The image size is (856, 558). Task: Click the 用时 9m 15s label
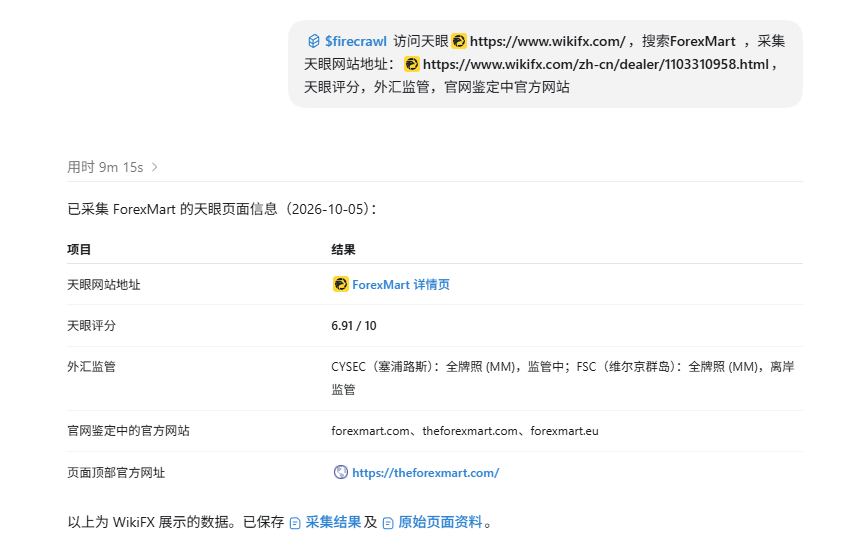pos(105,167)
